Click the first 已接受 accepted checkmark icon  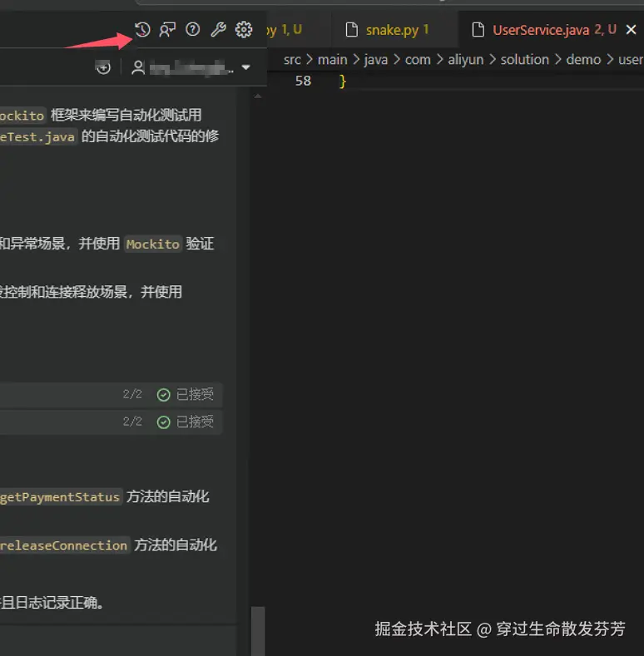pyautogui.click(x=163, y=395)
